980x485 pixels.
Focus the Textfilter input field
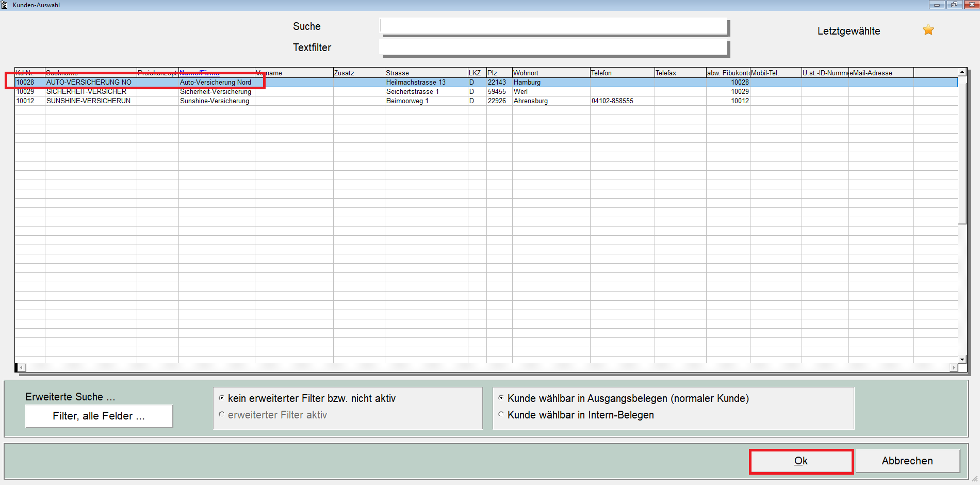point(554,47)
